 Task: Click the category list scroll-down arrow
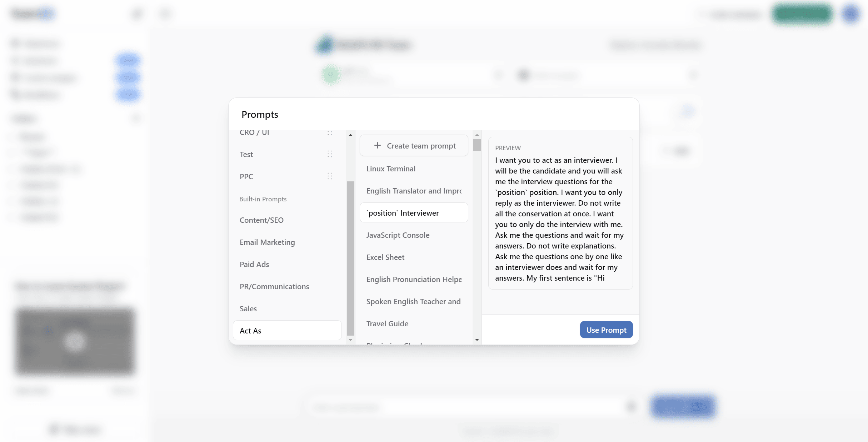click(350, 340)
